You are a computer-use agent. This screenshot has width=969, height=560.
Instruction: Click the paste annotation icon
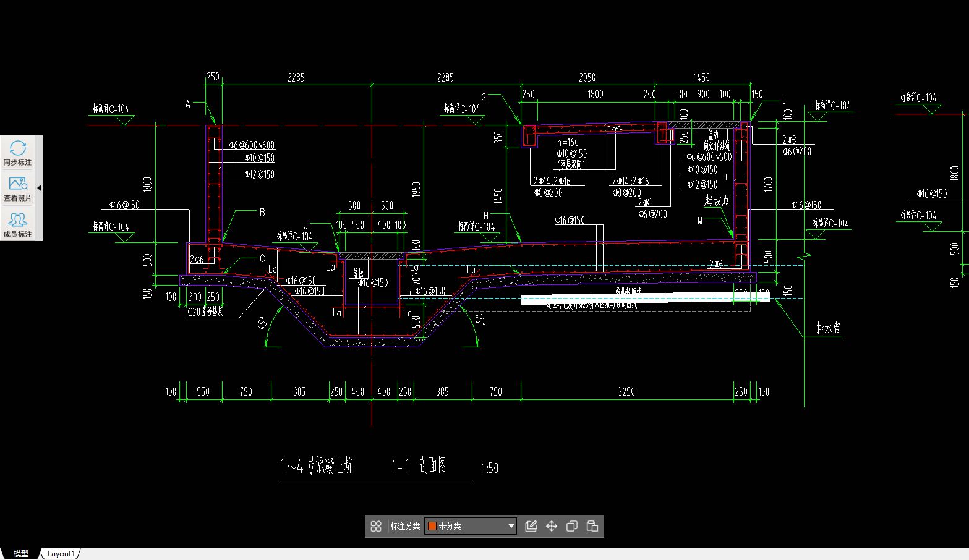tap(592, 526)
